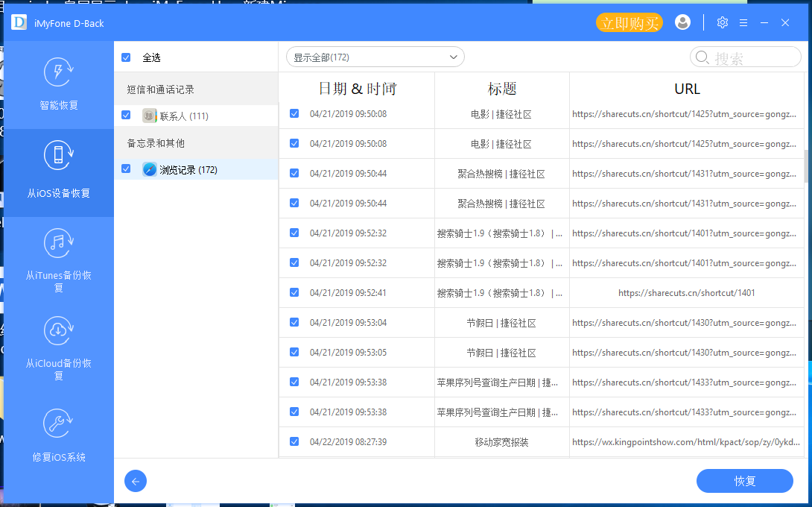
Task: Click the user account avatar icon
Action: pos(682,22)
